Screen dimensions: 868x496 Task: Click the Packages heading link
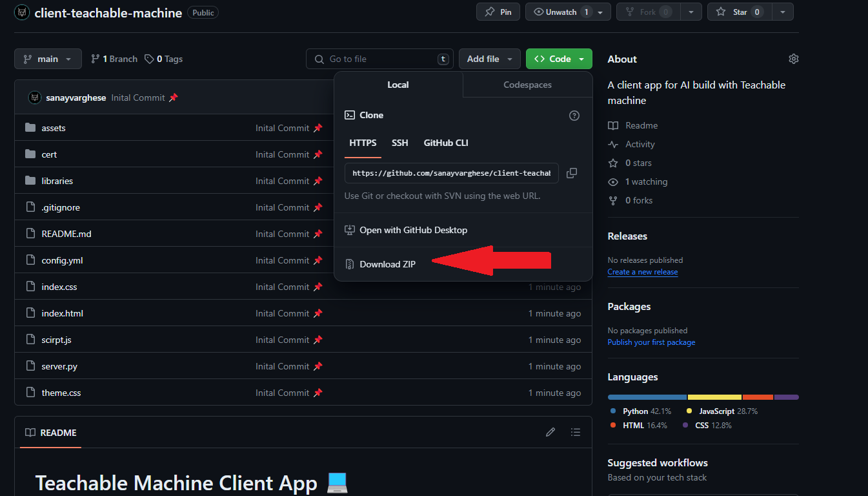tap(629, 307)
